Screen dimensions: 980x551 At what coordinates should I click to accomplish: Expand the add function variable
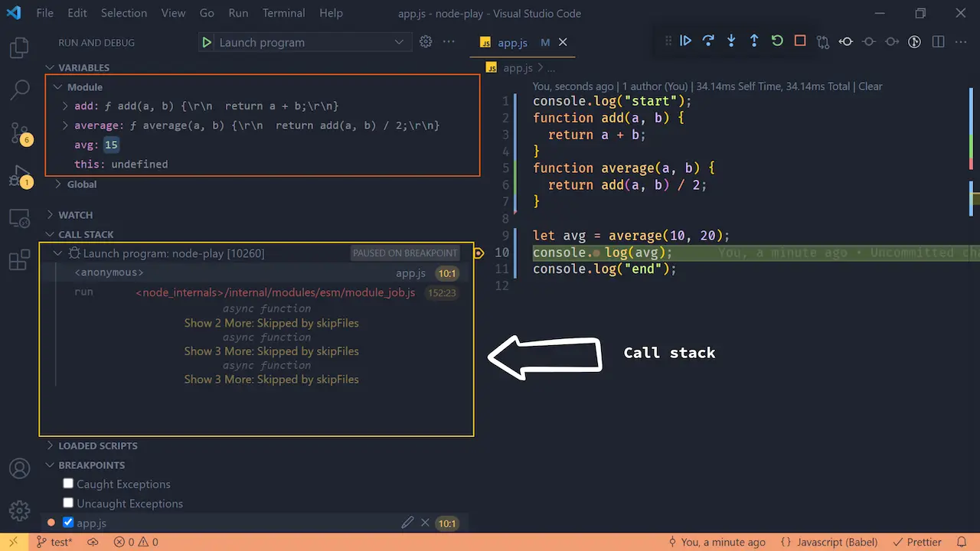66,106
